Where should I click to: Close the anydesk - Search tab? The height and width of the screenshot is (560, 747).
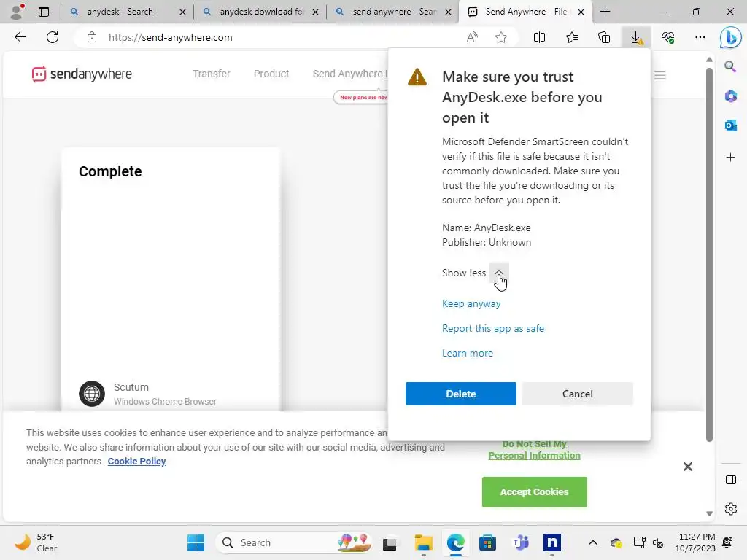pyautogui.click(x=182, y=12)
